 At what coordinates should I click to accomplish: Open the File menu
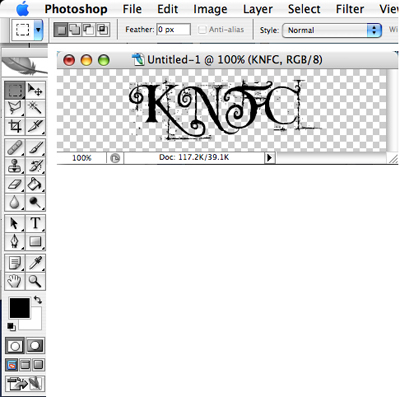132,9
